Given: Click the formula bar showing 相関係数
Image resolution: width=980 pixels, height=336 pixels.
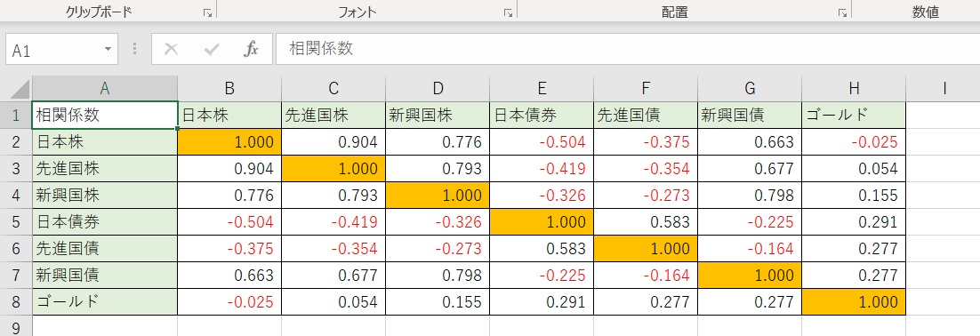Looking at the screenshot, I should tap(628, 50).
